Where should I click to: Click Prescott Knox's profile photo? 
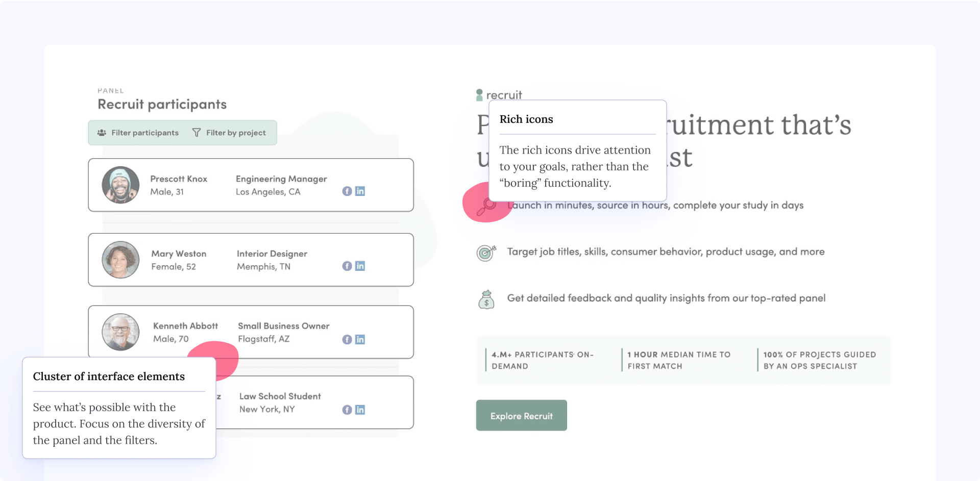(x=120, y=185)
